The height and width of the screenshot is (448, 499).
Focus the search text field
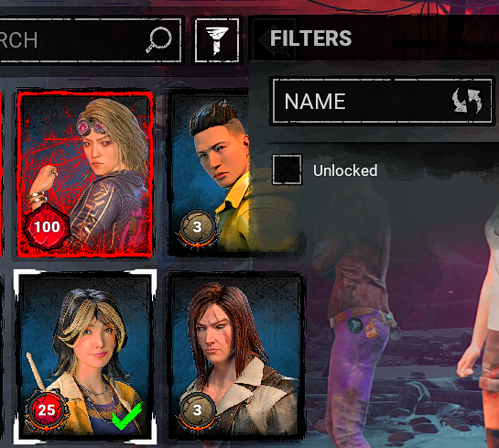pyautogui.click(x=89, y=40)
